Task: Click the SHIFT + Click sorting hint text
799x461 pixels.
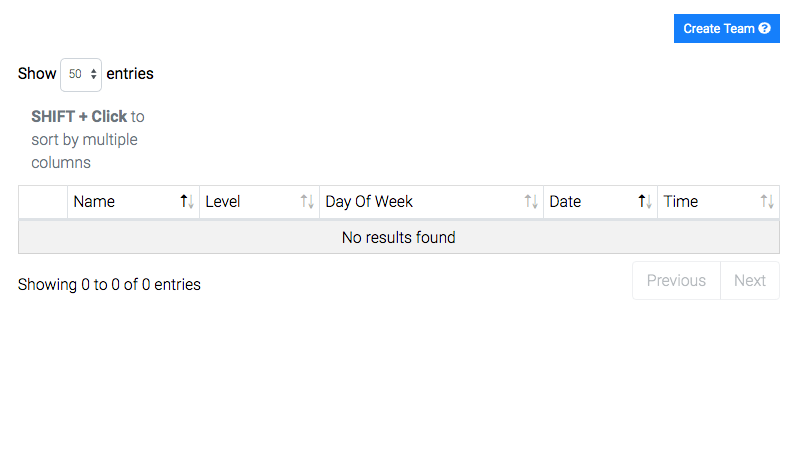Action: [88, 140]
